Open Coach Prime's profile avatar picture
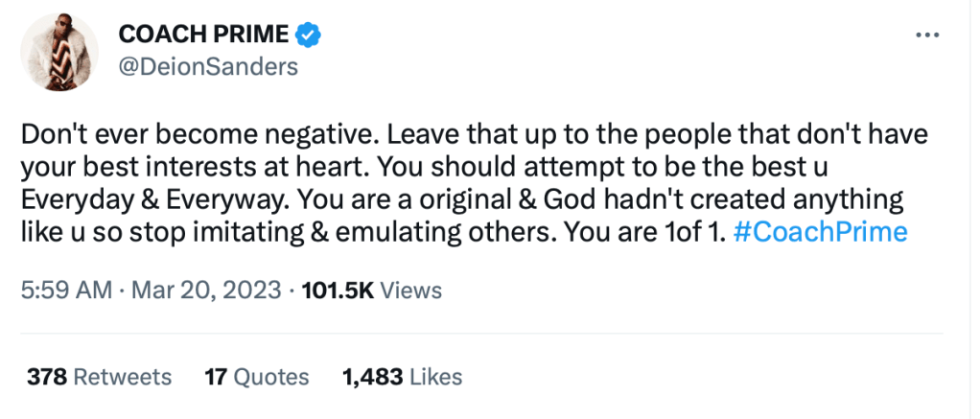 click(x=59, y=52)
